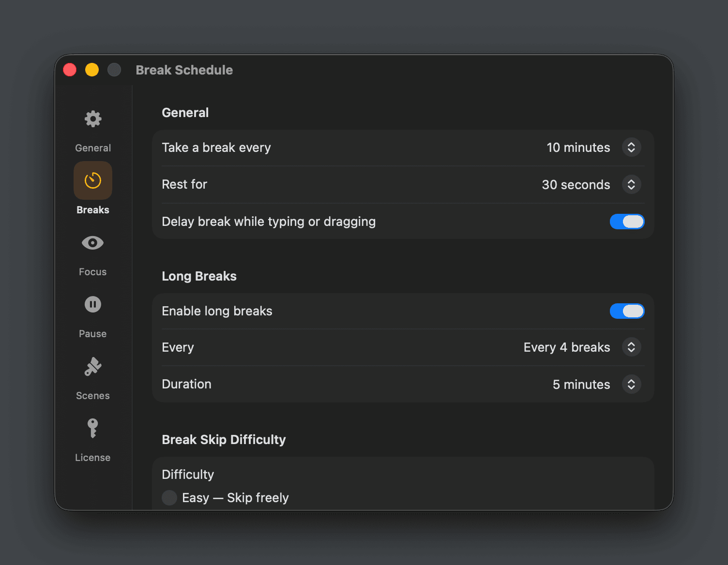Disable delay break while typing or dragging
The image size is (728, 565).
[627, 222]
